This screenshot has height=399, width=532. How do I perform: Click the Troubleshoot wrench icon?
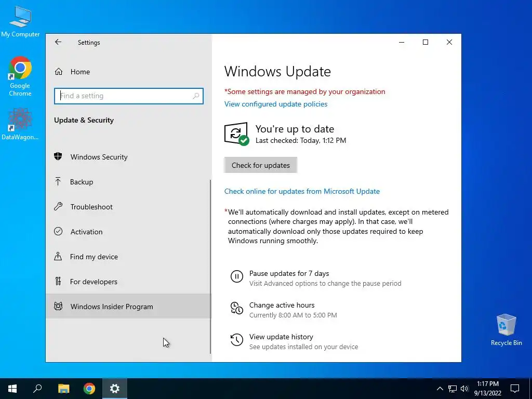[58, 206]
